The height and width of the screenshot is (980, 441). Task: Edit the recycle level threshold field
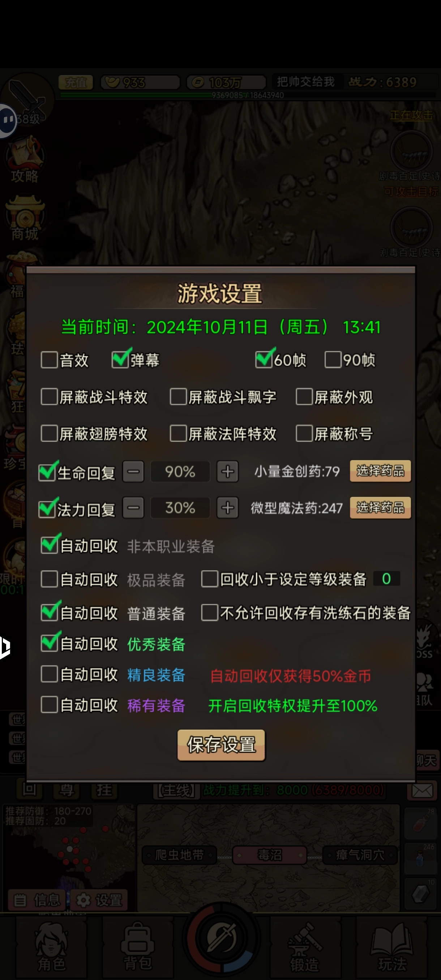click(386, 579)
